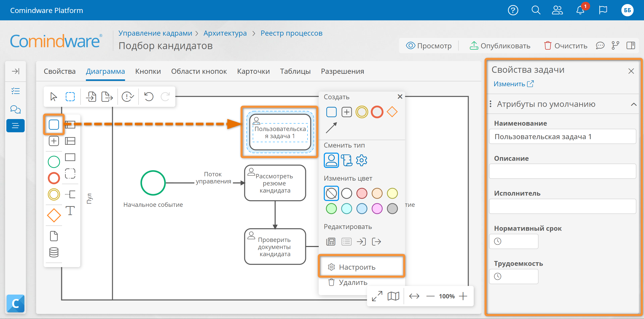Screen dimensions: 644x319
Task: Run diagram validation check icon
Action: tap(128, 97)
